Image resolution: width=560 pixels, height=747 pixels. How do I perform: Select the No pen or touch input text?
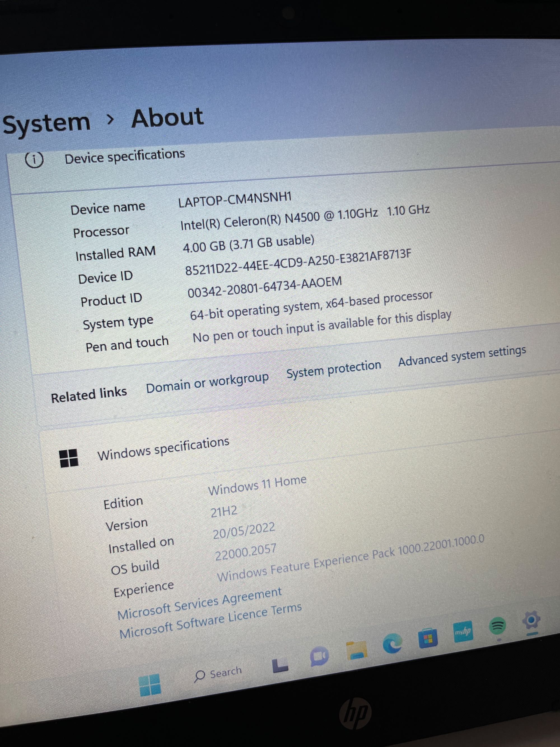click(322, 327)
